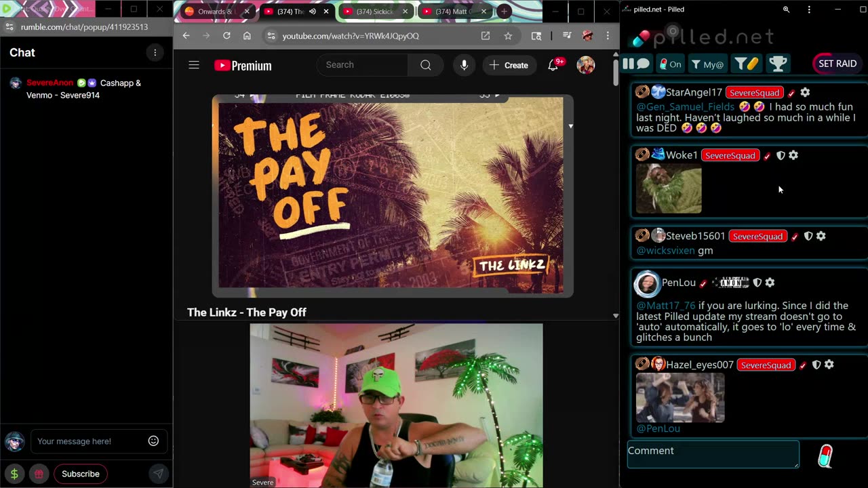Switch to 'Onwards &' browser tab
The height and width of the screenshot is (488, 868).
216,12
